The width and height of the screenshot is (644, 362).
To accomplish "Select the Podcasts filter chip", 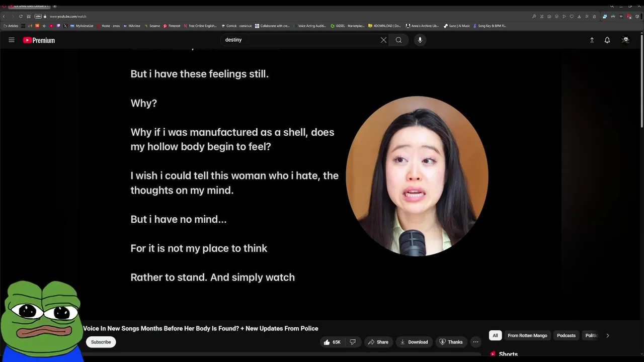I will click(x=566, y=335).
